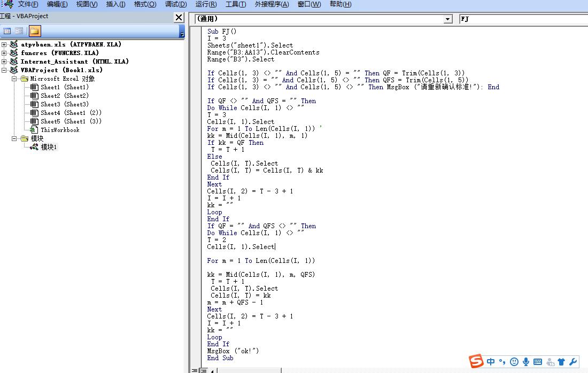This screenshot has height=373, width=588.
Task: Open the 视图(V) menu
Action: [x=87, y=4]
